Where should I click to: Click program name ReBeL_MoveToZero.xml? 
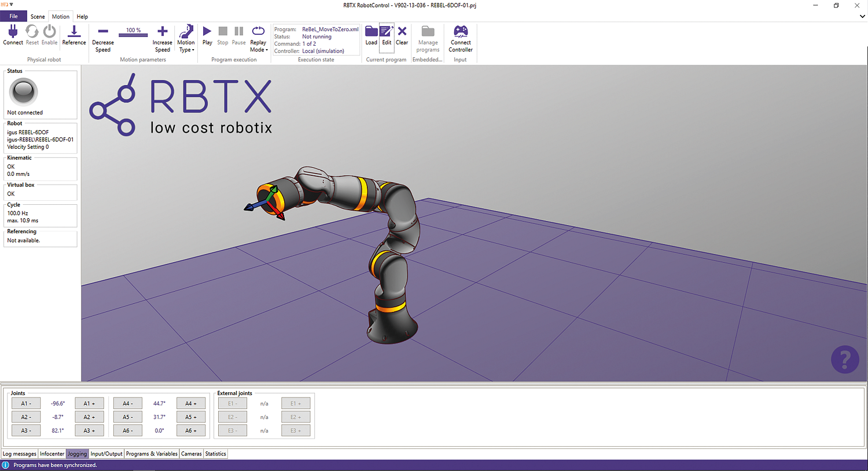[x=330, y=30]
